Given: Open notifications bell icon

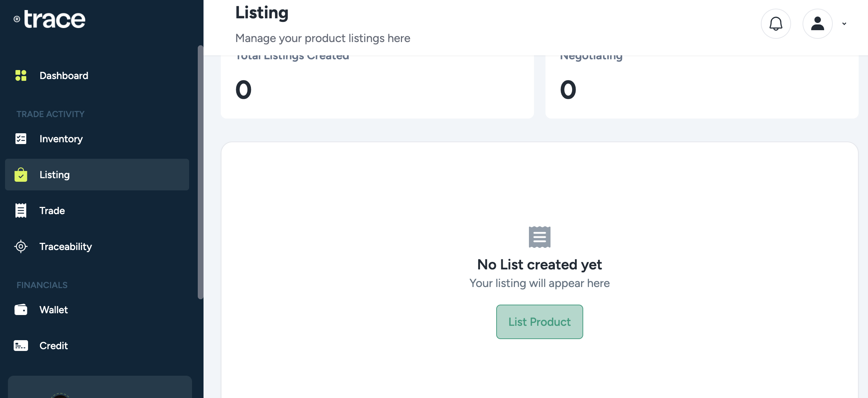Looking at the screenshot, I should 776,24.
